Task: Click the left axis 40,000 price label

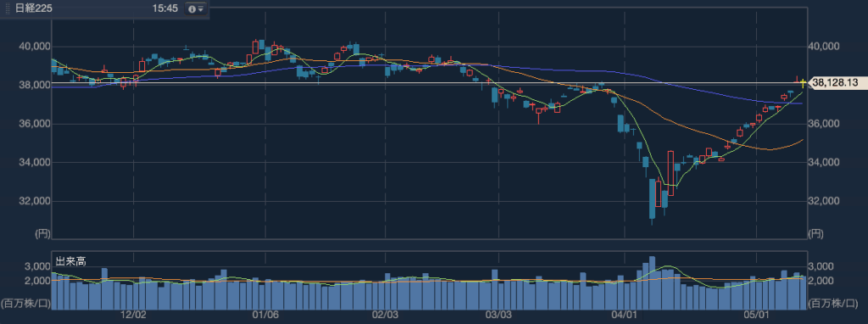Action: pyautogui.click(x=34, y=47)
